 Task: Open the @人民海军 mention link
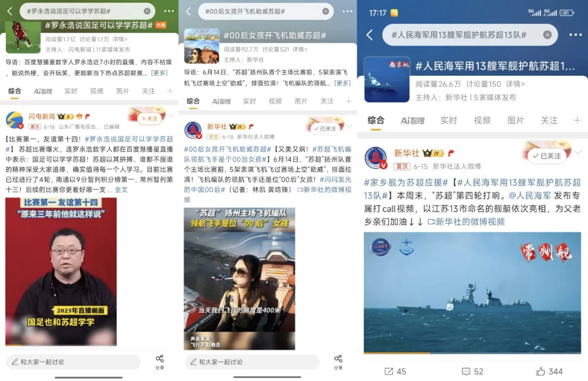click(530, 195)
